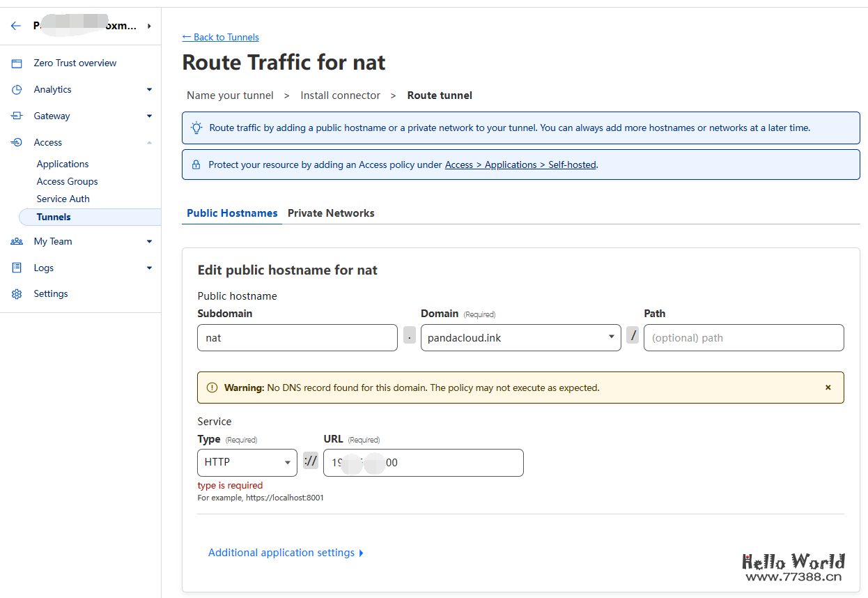Click the My Team people icon
The height and width of the screenshot is (598, 868).
point(17,242)
